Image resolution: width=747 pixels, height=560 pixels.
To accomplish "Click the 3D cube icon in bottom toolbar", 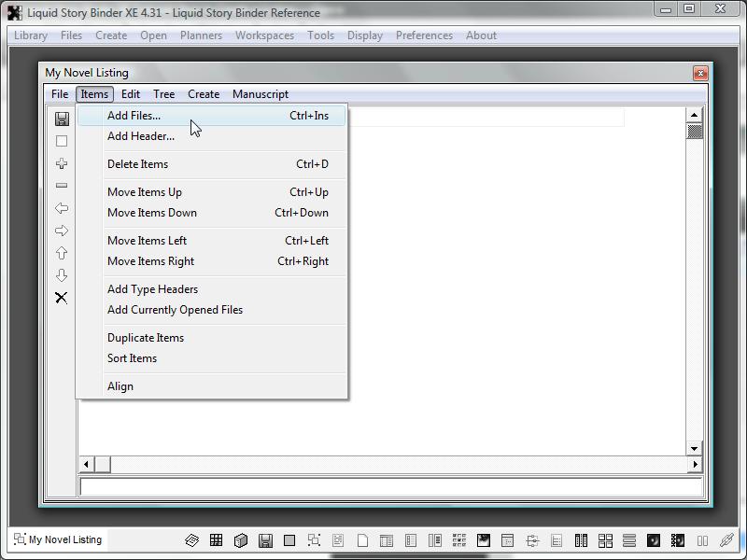I will tap(240, 540).
